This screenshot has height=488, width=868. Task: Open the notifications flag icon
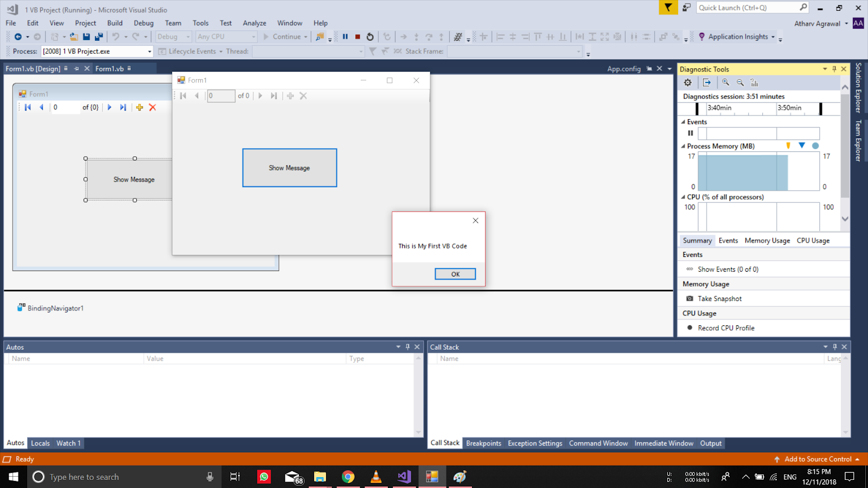[668, 8]
